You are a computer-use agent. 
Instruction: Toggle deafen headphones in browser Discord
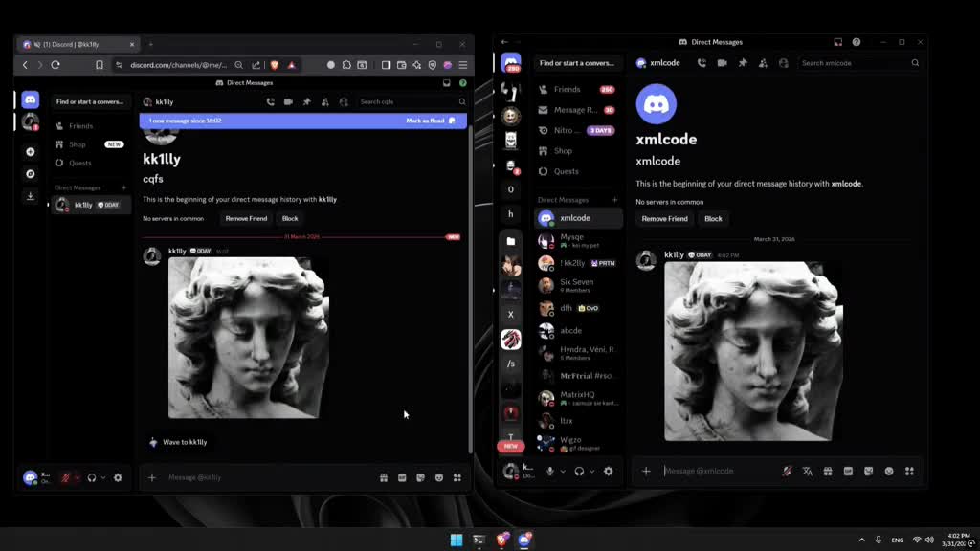[92, 478]
